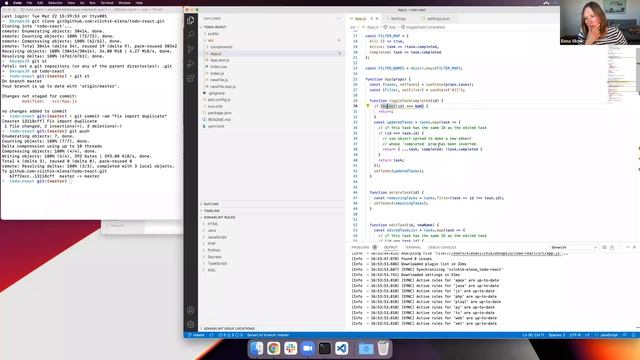Select the settings.json editor tab

tap(438, 19)
